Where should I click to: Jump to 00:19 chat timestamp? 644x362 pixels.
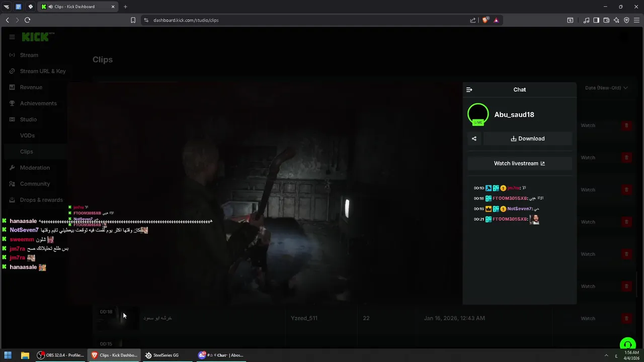(479, 209)
